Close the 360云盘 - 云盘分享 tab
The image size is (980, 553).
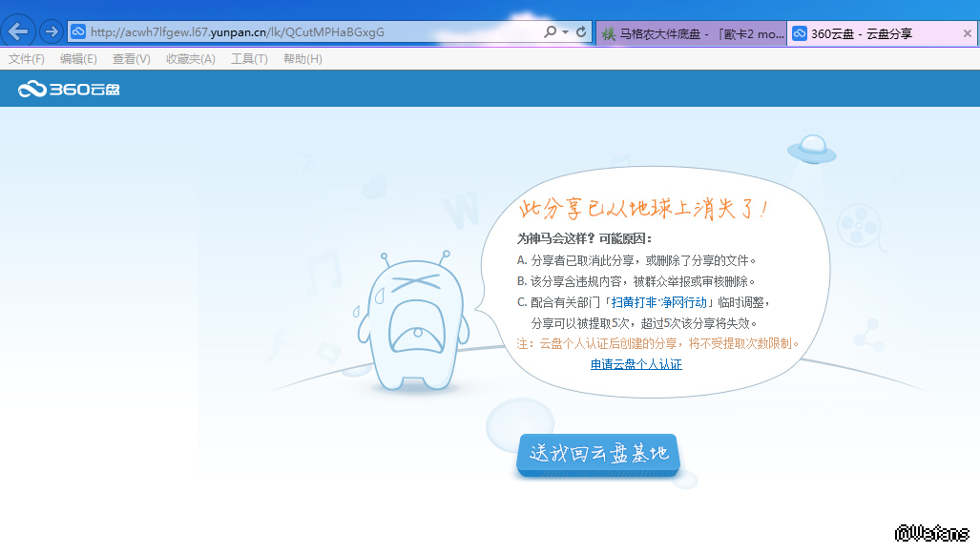click(967, 33)
